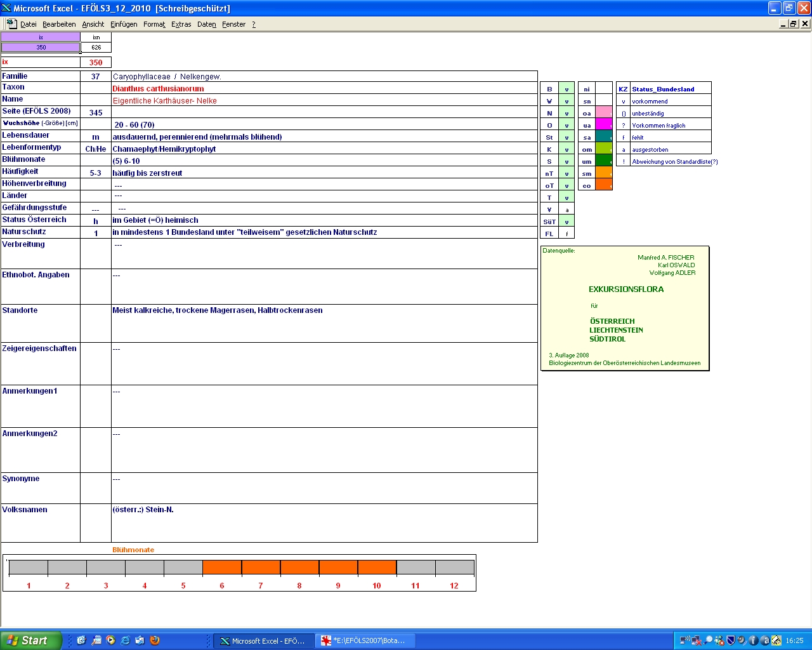The height and width of the screenshot is (650, 812).
Task: Open the Extras menu
Action: click(181, 24)
